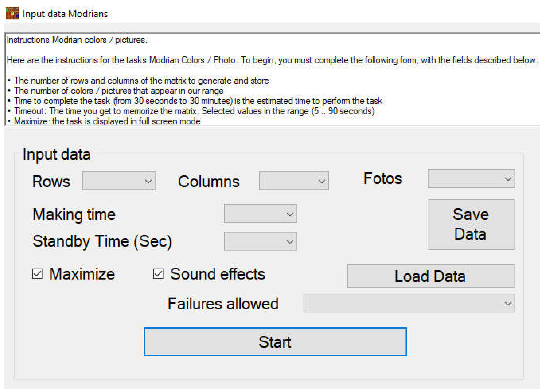Expand the Making time dropdown
This screenshot has height=392, width=543.
pos(260,214)
